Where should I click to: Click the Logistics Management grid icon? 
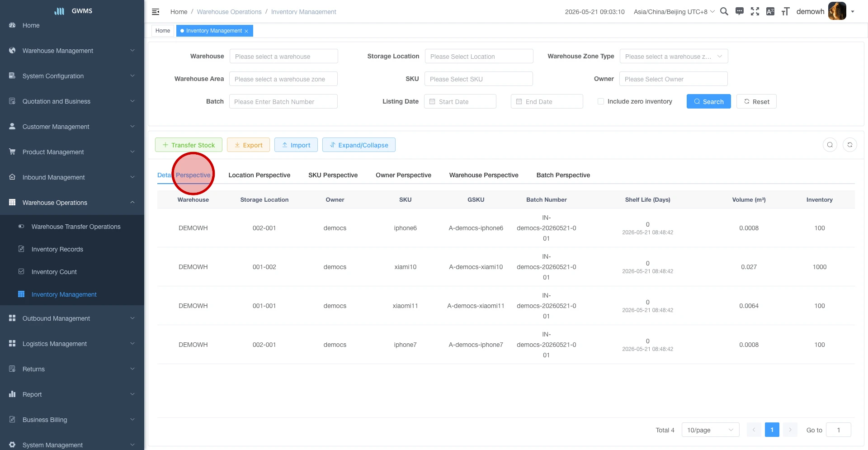pos(12,343)
